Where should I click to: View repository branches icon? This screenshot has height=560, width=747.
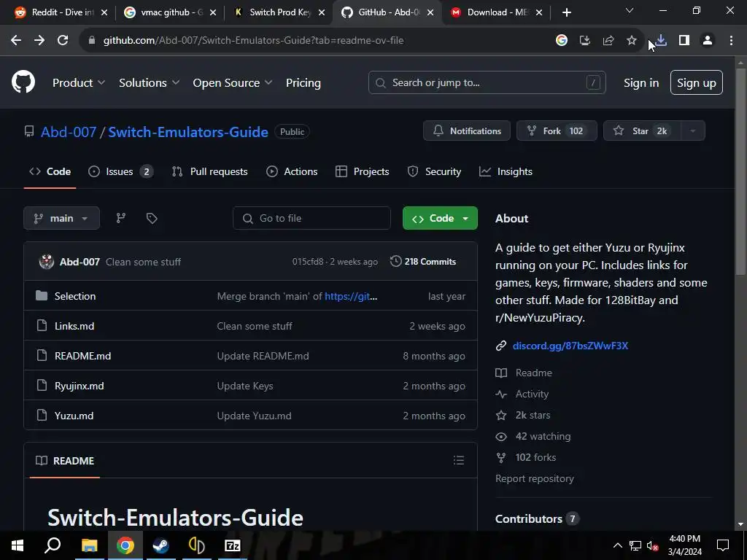coord(121,218)
